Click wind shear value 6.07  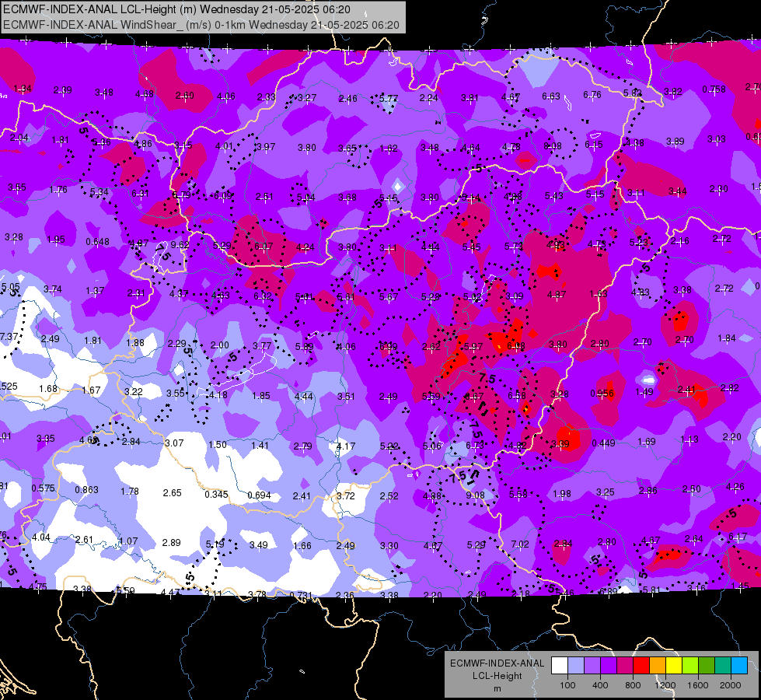click(x=264, y=246)
